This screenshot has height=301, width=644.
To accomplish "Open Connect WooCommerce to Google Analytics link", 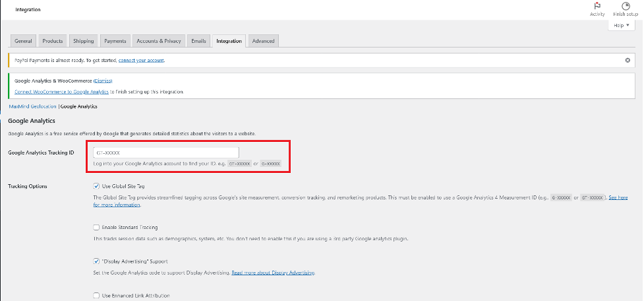I will [x=61, y=92].
